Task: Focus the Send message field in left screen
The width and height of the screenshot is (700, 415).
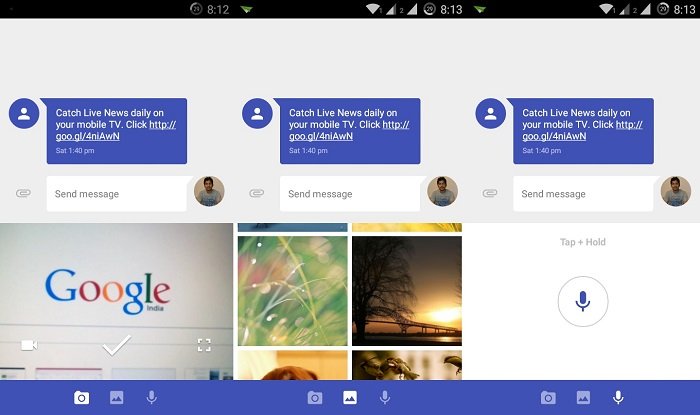Action: tap(117, 194)
